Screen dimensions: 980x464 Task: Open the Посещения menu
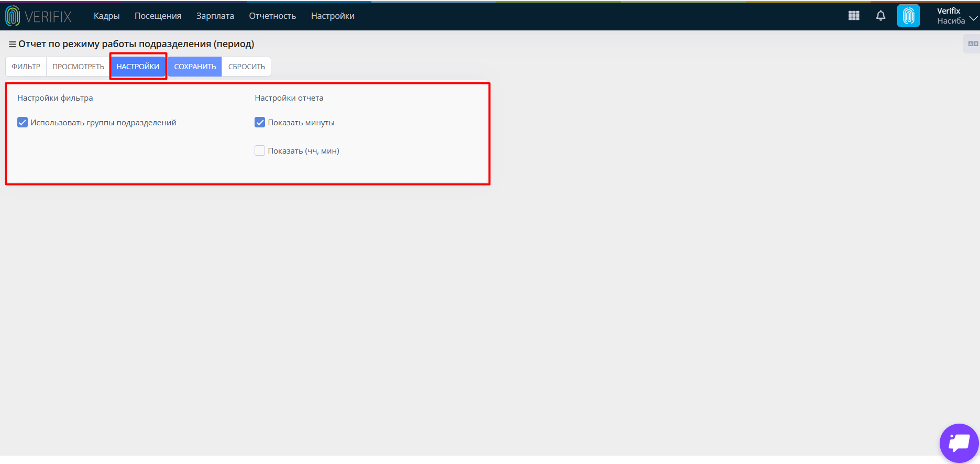(158, 16)
